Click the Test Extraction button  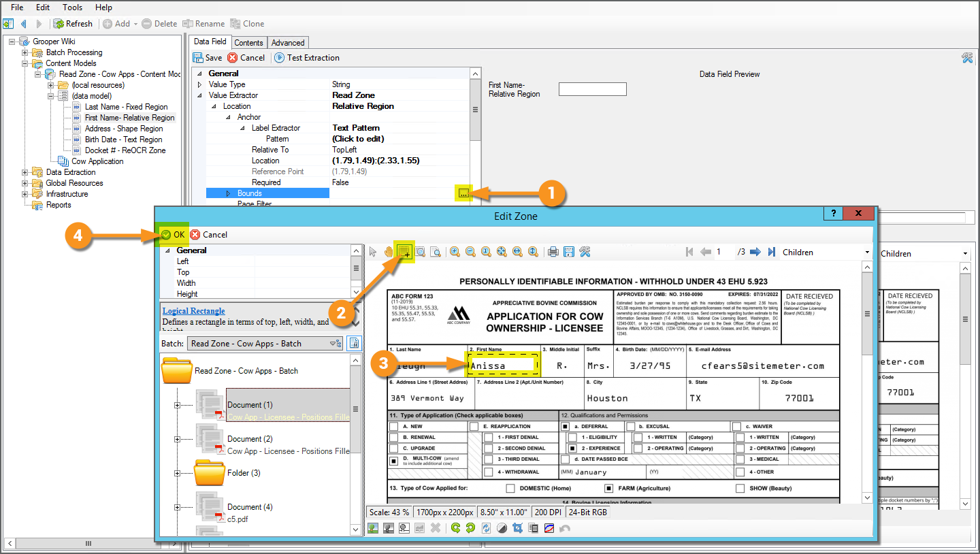[x=307, y=58]
